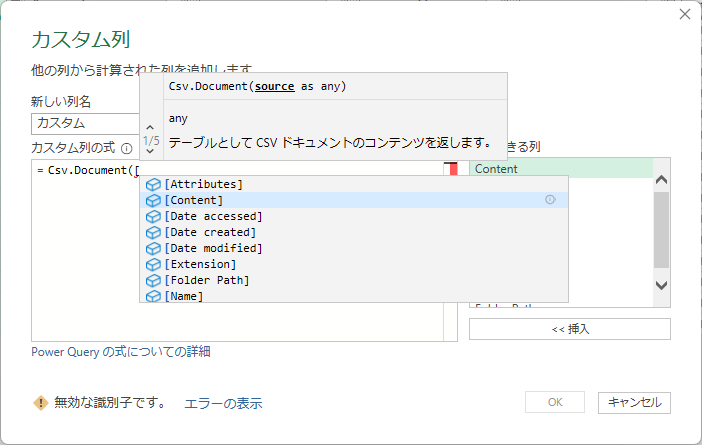Open the エラーの表示 link
Viewport: 702px width, 445px height.
tap(223, 403)
